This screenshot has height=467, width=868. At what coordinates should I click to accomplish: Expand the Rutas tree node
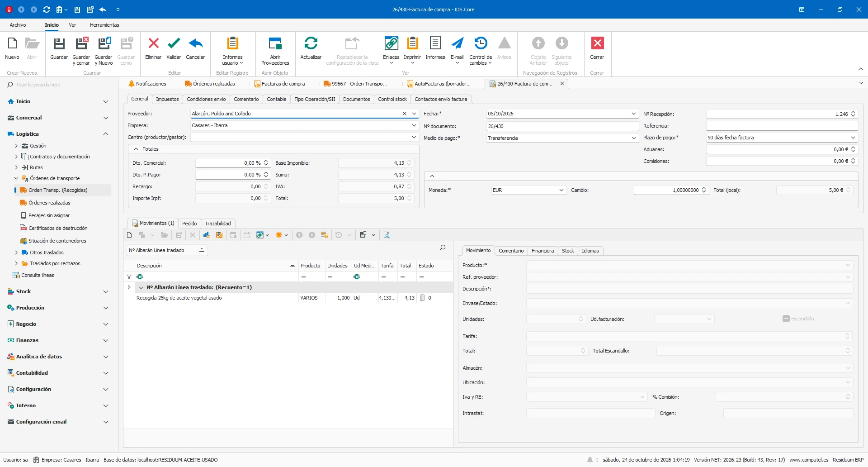point(16,167)
